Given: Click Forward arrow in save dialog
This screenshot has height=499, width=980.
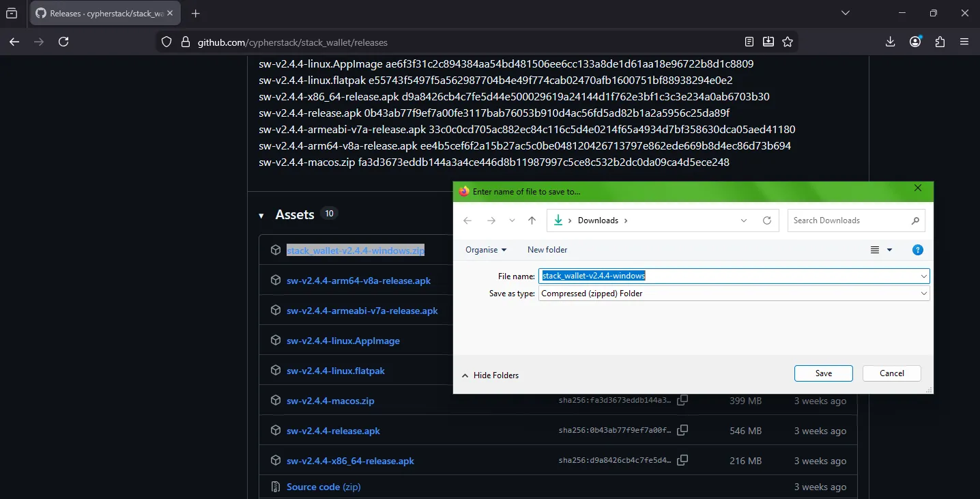Looking at the screenshot, I should pyautogui.click(x=491, y=220).
